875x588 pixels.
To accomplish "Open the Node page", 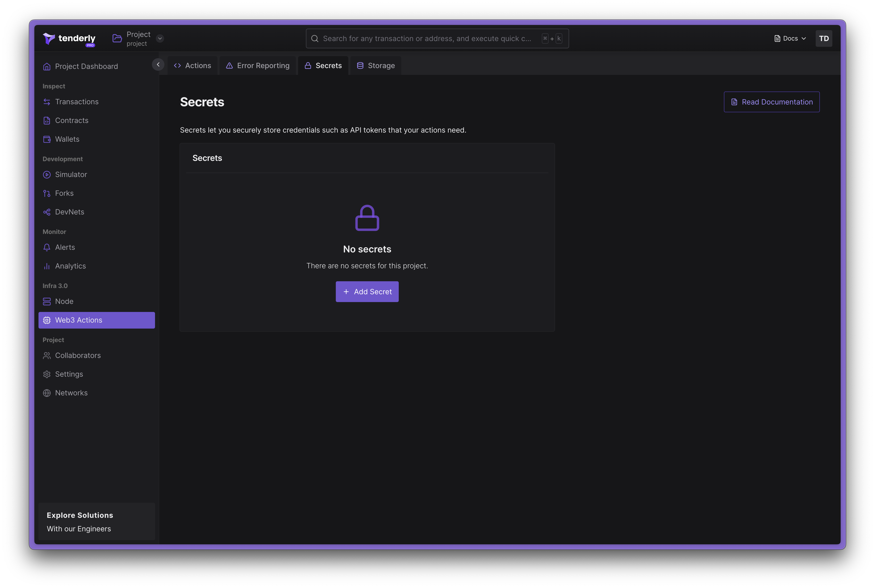I will click(x=96, y=301).
